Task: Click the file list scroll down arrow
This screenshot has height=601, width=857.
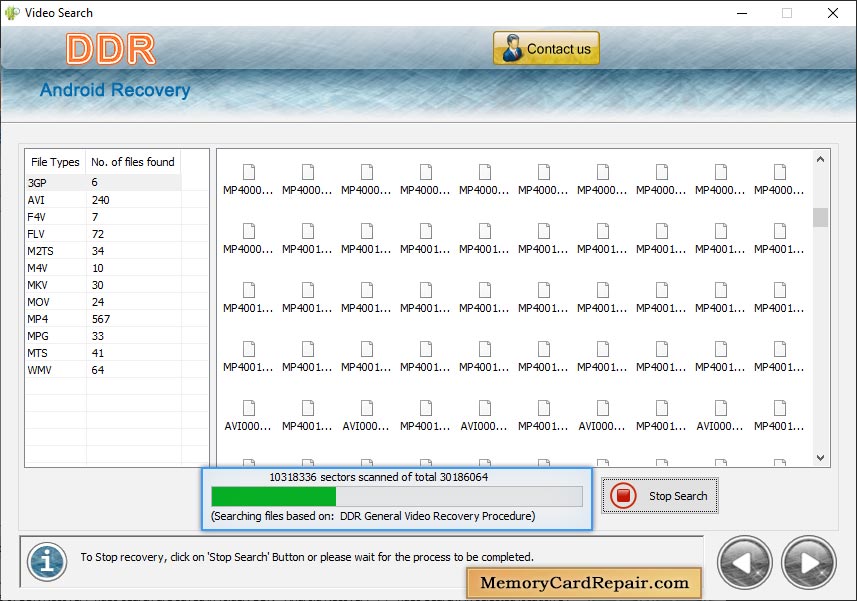Action: point(820,458)
